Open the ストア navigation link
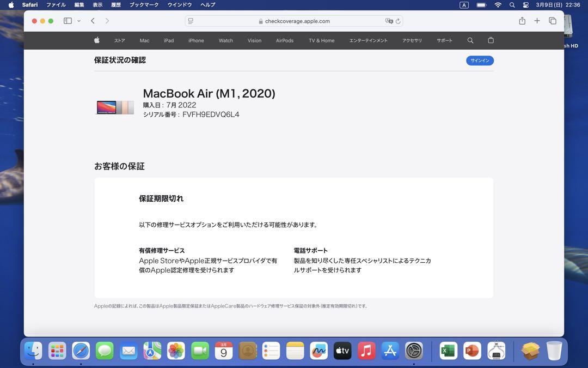Viewport: 588px width, 368px height. point(120,40)
